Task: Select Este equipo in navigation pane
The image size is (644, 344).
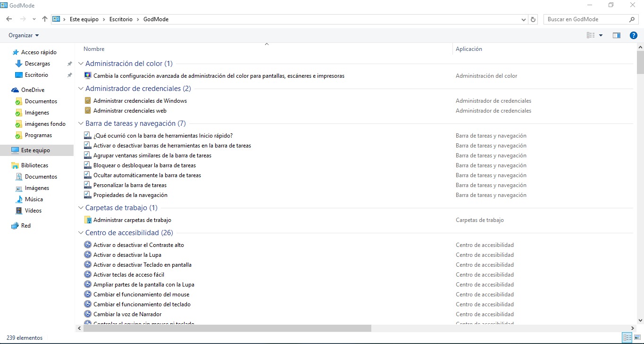Action: tap(35, 150)
